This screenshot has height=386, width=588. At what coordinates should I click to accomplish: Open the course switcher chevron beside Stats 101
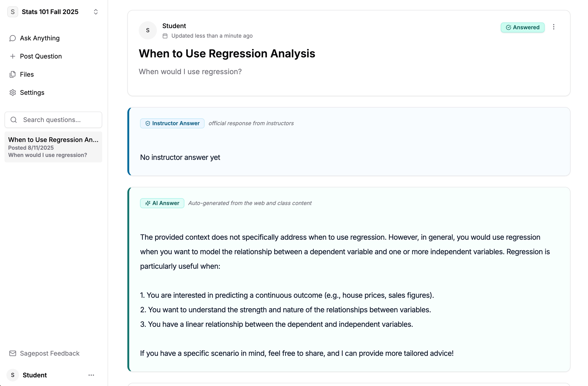click(96, 12)
